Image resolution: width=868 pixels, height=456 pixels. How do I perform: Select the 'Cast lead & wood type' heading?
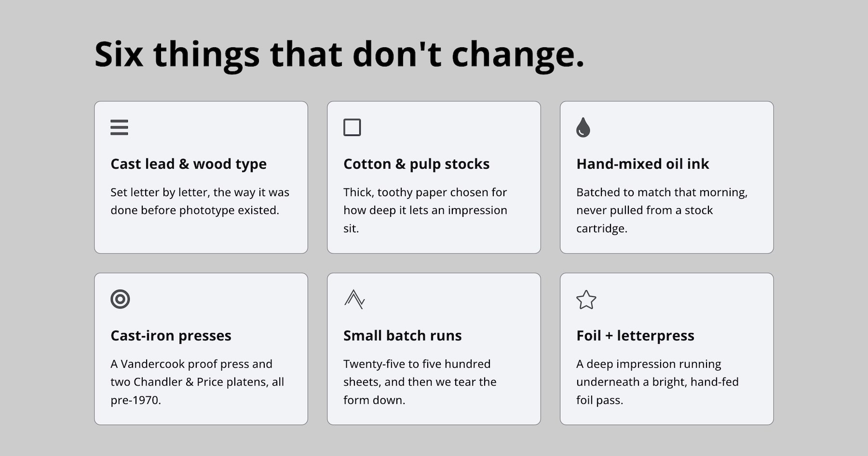point(189,164)
